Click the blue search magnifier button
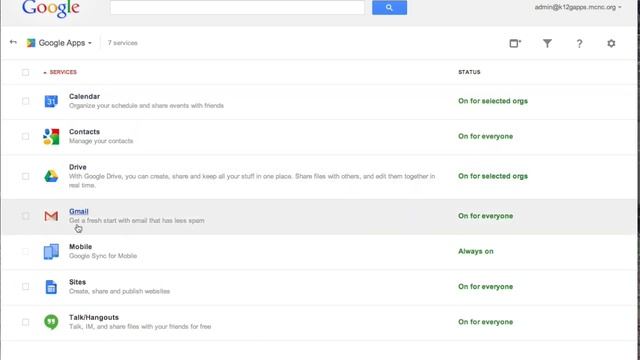The image size is (640, 360). 389,7
